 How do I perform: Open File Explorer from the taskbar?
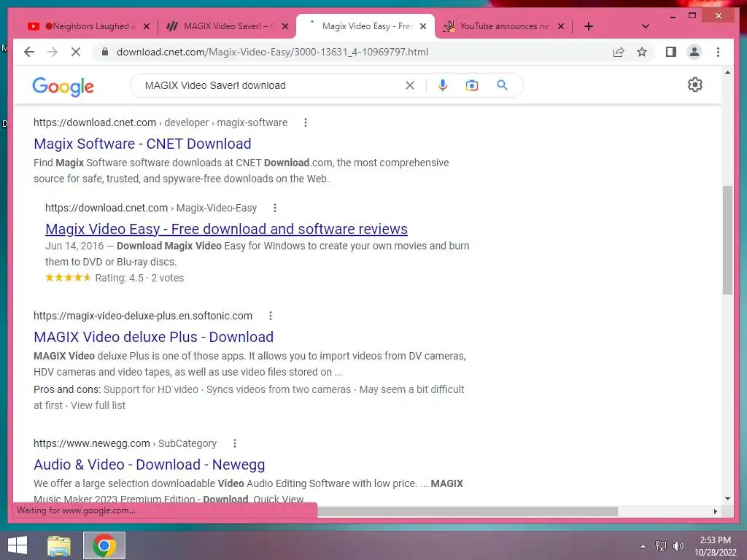[x=59, y=545]
